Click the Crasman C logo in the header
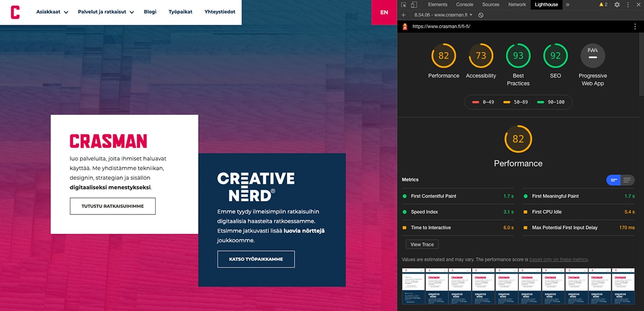 tap(15, 12)
